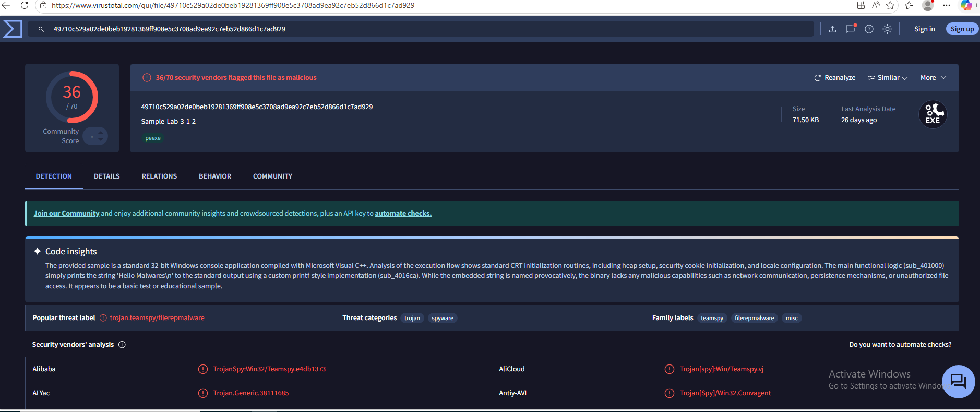
Task: Refresh the page with the reload icon
Action: pos(24,5)
